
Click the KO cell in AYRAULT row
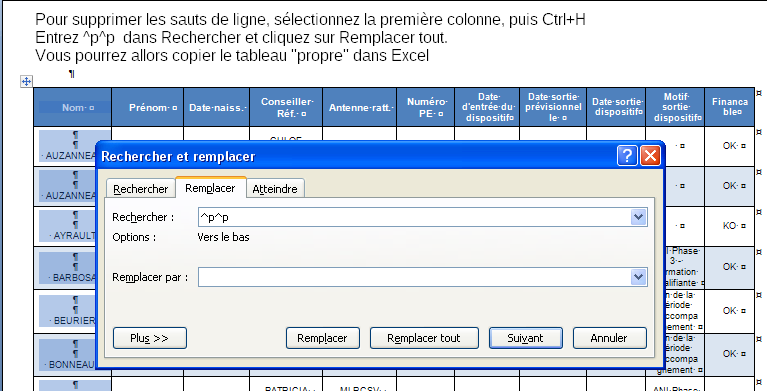(x=730, y=226)
